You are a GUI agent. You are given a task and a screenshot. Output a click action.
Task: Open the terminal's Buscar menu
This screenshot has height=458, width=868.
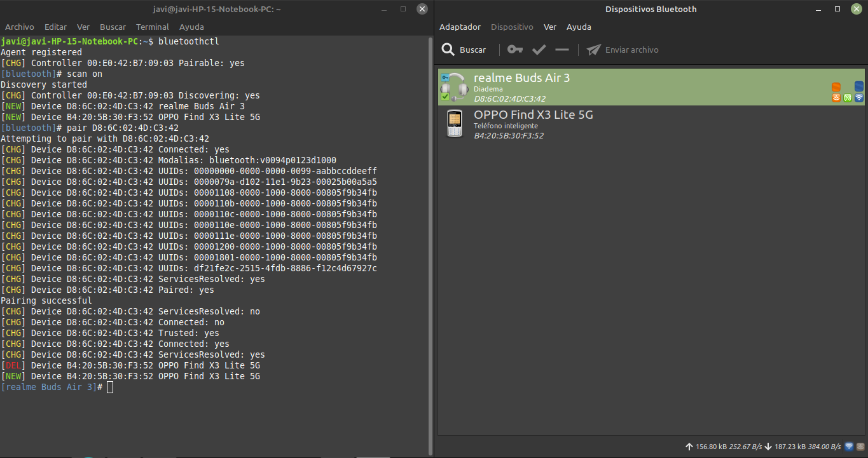pos(113,27)
